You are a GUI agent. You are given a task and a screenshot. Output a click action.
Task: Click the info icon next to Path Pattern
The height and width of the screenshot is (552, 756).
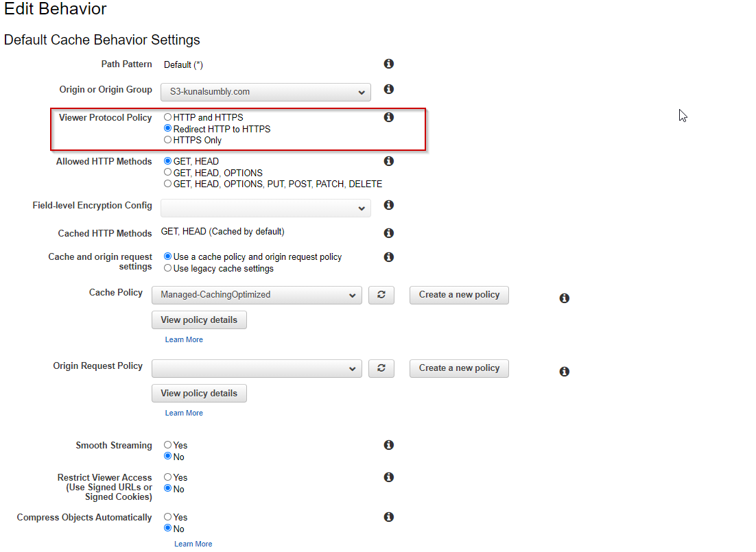point(388,63)
